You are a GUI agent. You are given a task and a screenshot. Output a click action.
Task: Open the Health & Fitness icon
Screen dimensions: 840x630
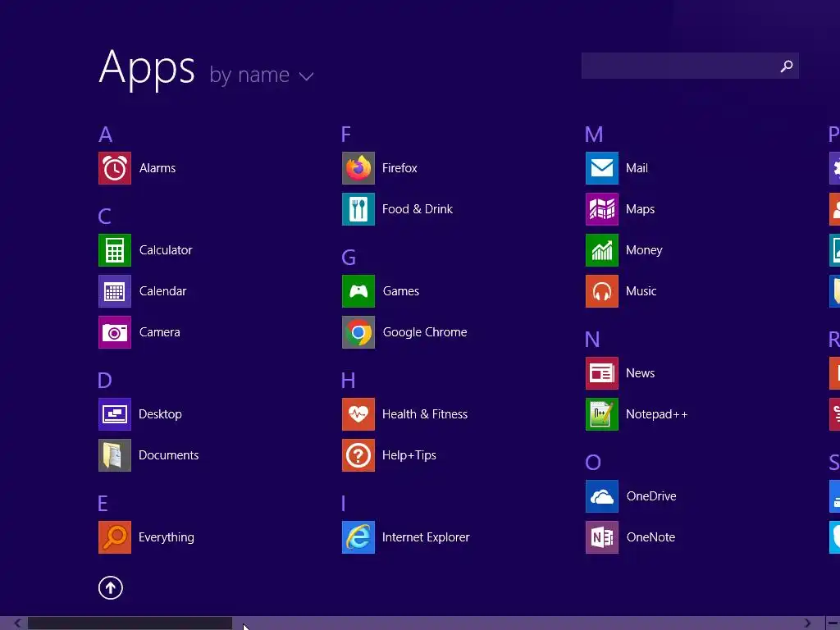(358, 414)
